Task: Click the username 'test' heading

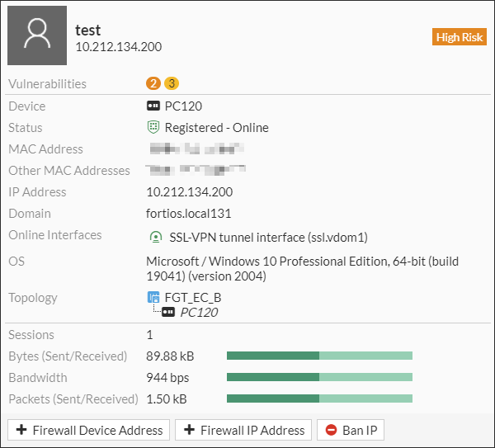Action: pos(88,30)
